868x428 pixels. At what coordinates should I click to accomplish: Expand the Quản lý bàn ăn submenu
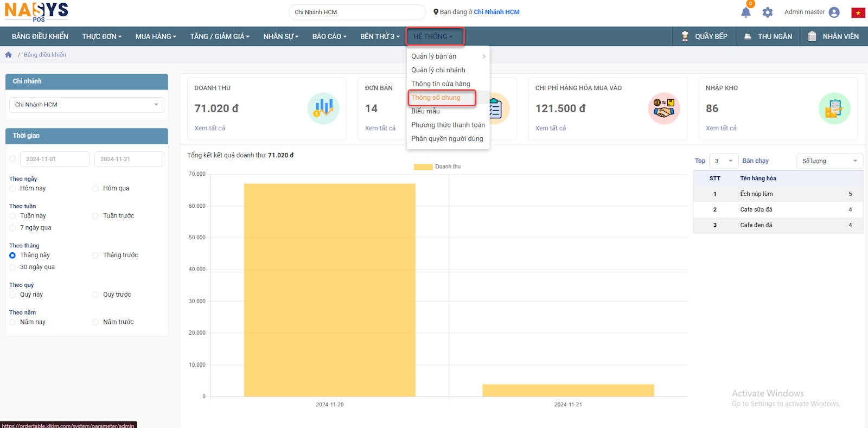[x=448, y=56]
